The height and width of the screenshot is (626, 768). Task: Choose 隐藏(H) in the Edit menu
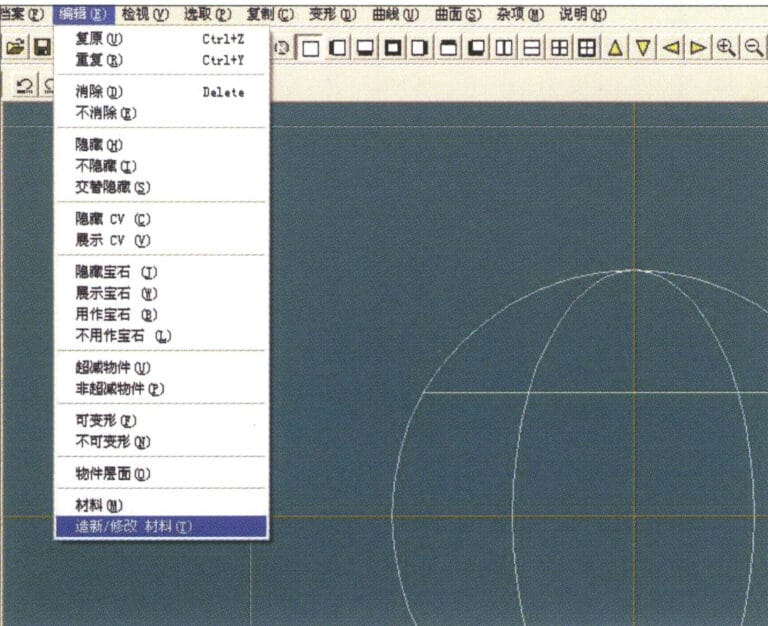[161, 144]
